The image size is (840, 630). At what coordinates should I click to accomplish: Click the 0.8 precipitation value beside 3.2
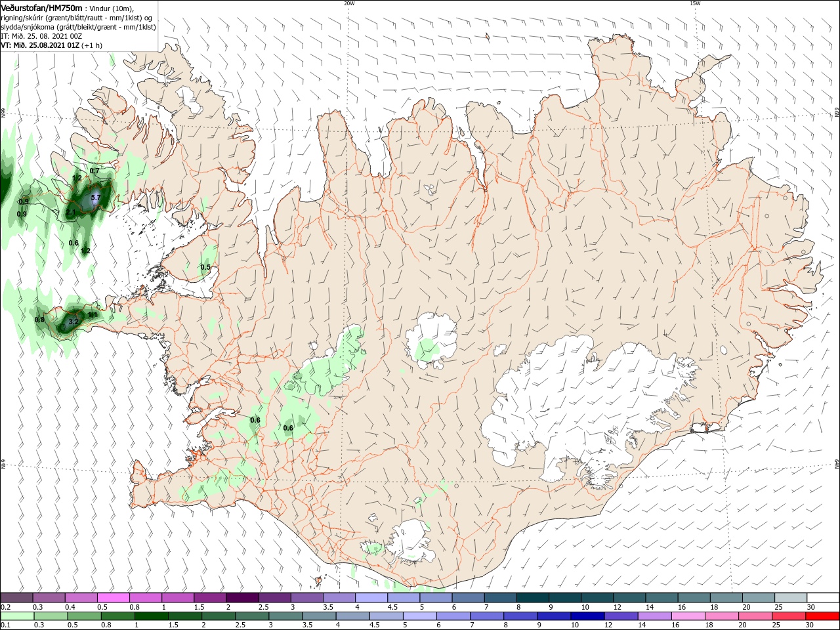pos(39,320)
